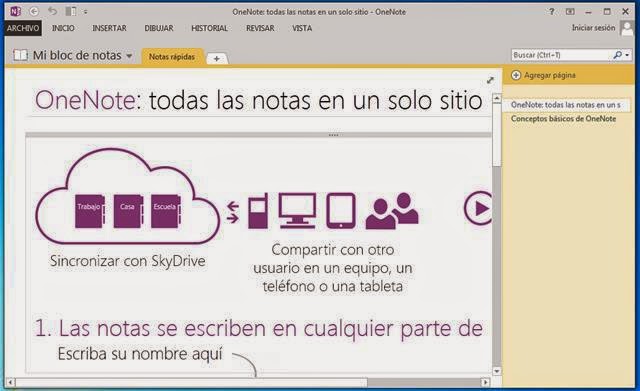Go back with the Back arrow button
Screen dimensions: 640x391
click(34, 11)
